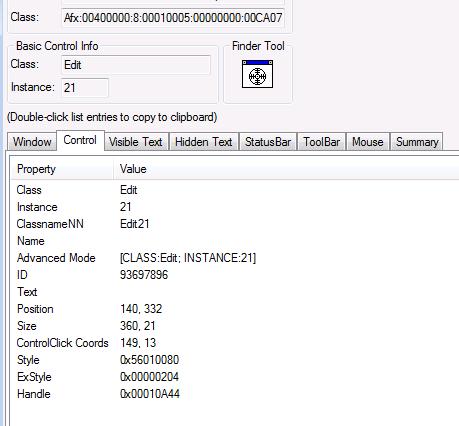Image resolution: width=459 pixels, height=426 pixels.
Task: Go to the Summary tab
Action: (x=417, y=142)
